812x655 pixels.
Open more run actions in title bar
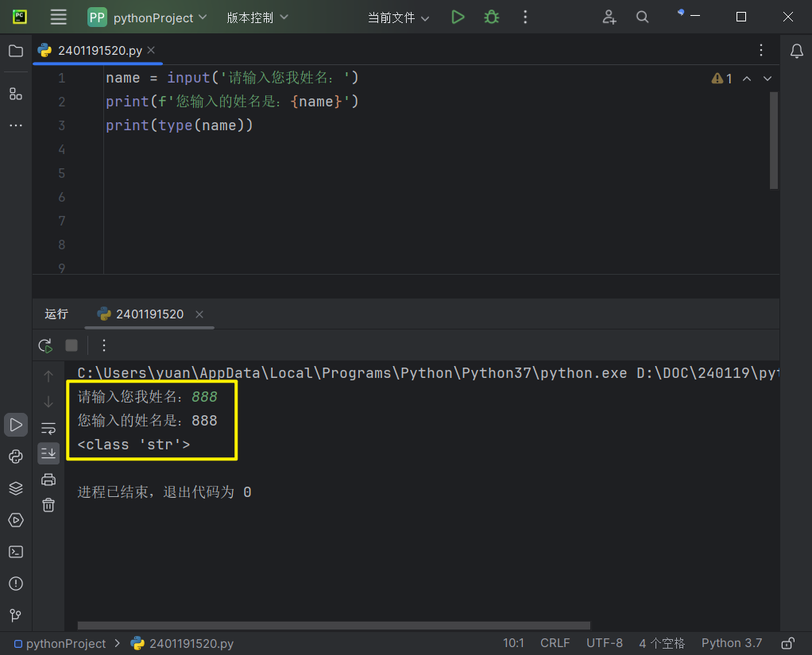pos(525,17)
